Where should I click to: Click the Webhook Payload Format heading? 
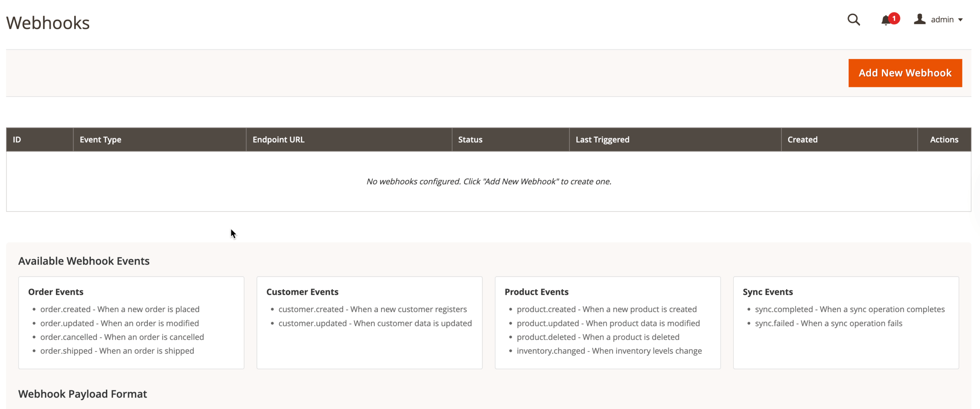tap(83, 394)
